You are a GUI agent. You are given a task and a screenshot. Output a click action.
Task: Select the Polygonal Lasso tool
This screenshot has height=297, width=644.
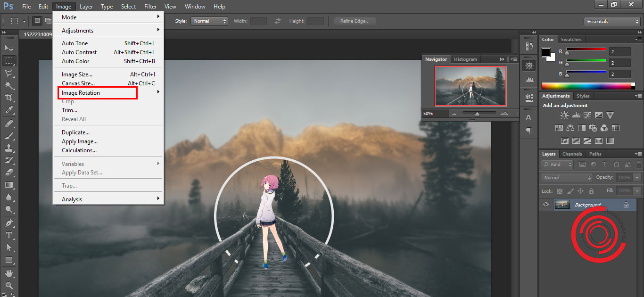click(x=9, y=73)
